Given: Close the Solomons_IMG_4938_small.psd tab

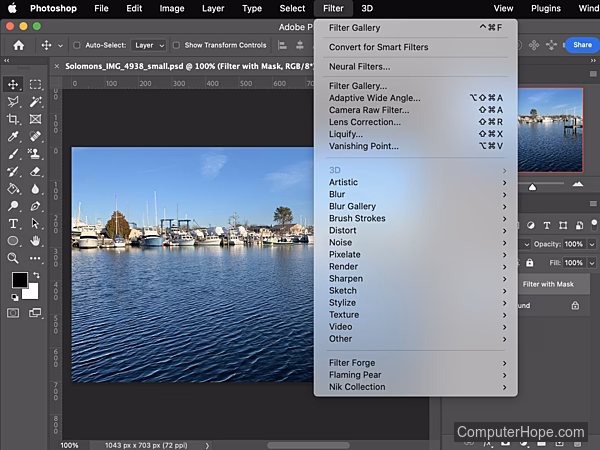Looking at the screenshot, I should click(x=57, y=66).
